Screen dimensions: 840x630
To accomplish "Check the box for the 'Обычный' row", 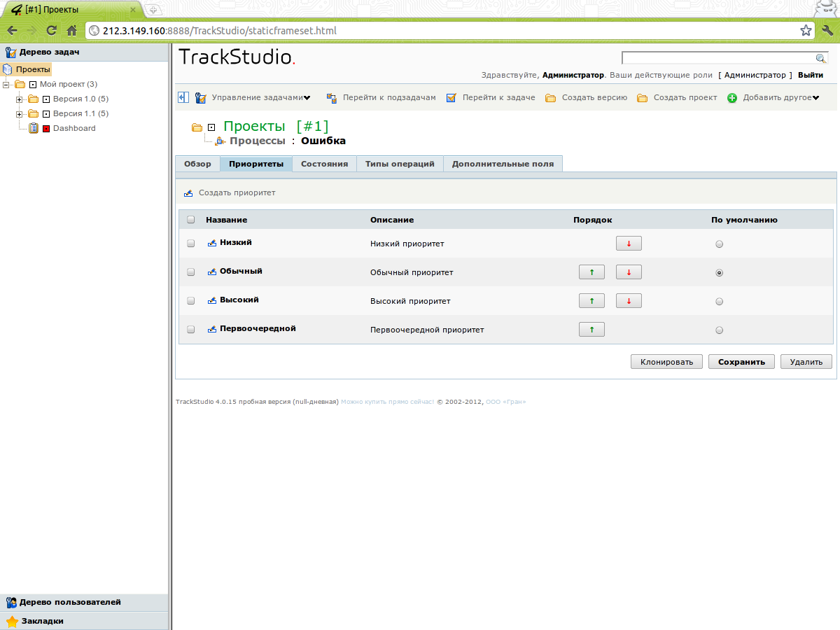I will pyautogui.click(x=191, y=272).
